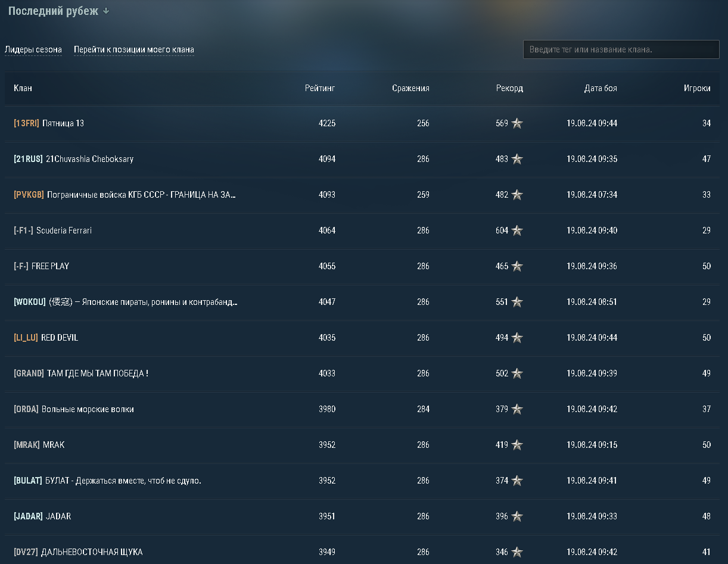
Task: Click the Игроки column header
Action: [697, 88]
